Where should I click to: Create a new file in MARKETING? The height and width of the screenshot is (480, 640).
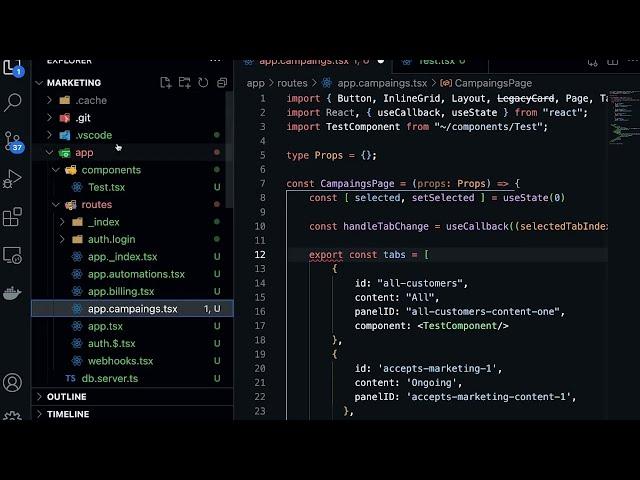click(x=165, y=83)
